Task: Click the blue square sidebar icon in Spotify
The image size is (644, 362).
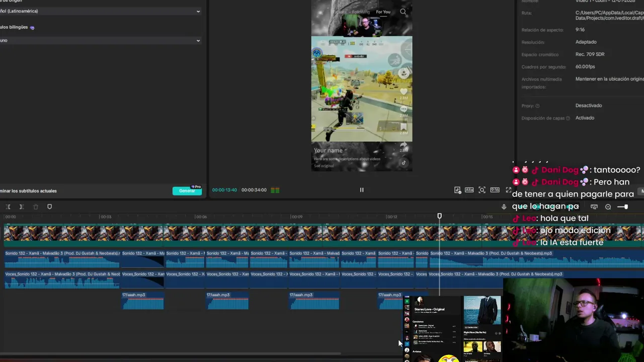Action: point(407,344)
